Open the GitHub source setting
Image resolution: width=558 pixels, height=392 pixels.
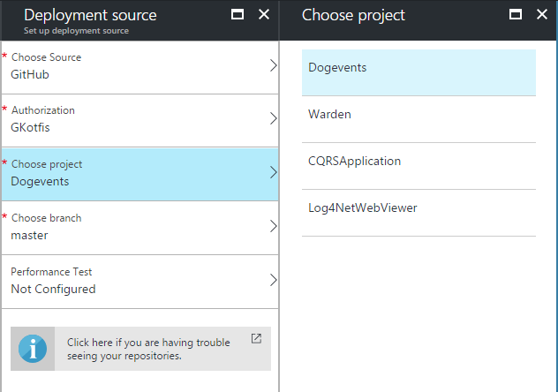click(x=30, y=75)
